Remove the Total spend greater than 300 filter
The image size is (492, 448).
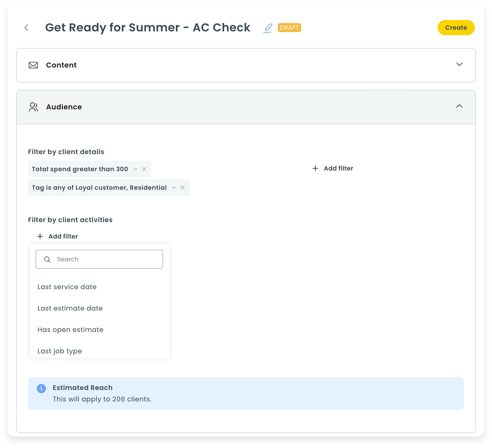[x=144, y=169]
